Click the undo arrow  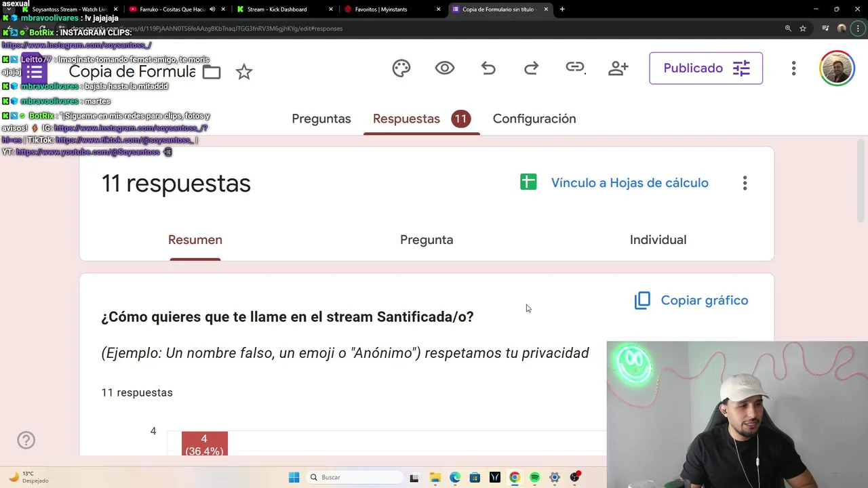click(488, 68)
